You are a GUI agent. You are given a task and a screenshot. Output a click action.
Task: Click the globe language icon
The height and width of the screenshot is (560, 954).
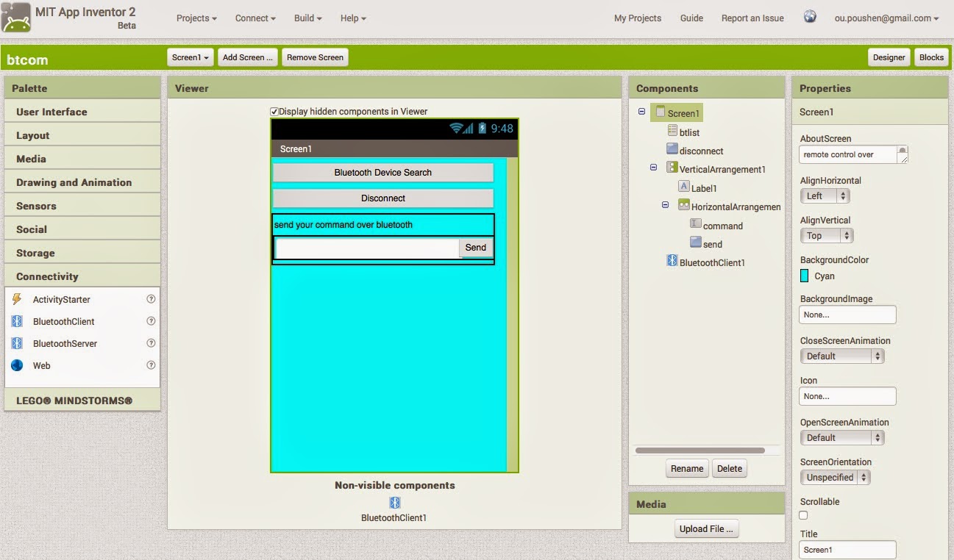tap(810, 17)
